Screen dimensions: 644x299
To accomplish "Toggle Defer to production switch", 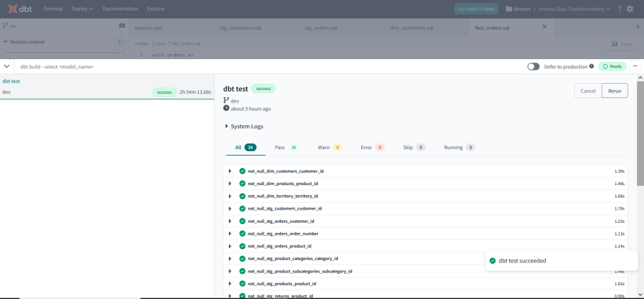I will pos(534,66).
